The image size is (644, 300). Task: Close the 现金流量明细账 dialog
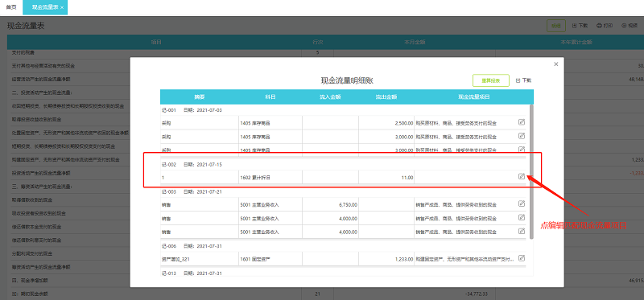pos(556,64)
